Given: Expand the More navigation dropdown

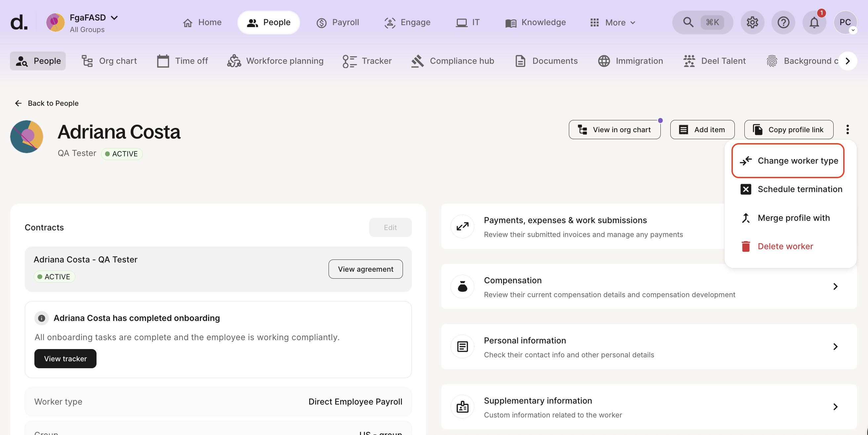Looking at the screenshot, I should (x=613, y=22).
